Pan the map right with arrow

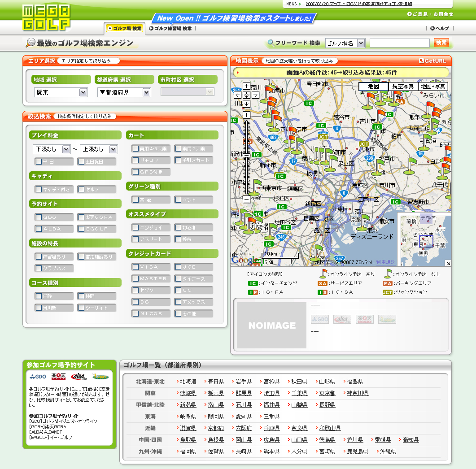pos(255,95)
